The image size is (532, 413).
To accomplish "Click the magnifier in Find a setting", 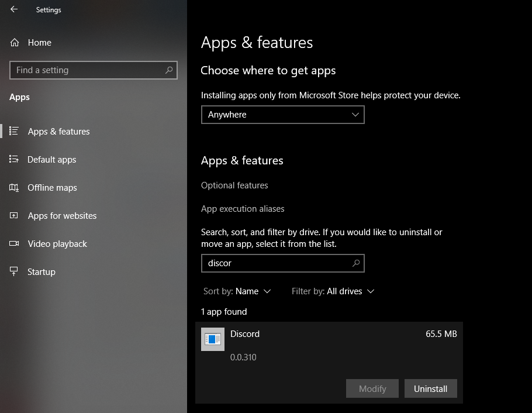I will tap(168, 70).
